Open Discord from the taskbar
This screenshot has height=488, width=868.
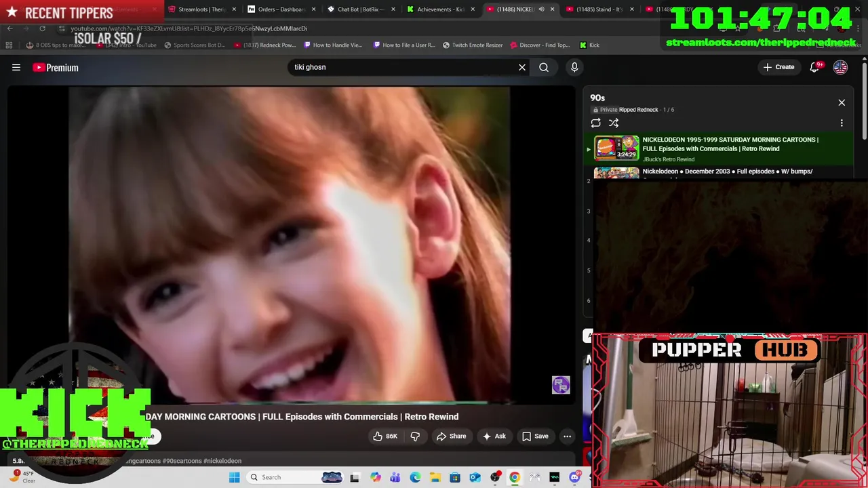574,478
